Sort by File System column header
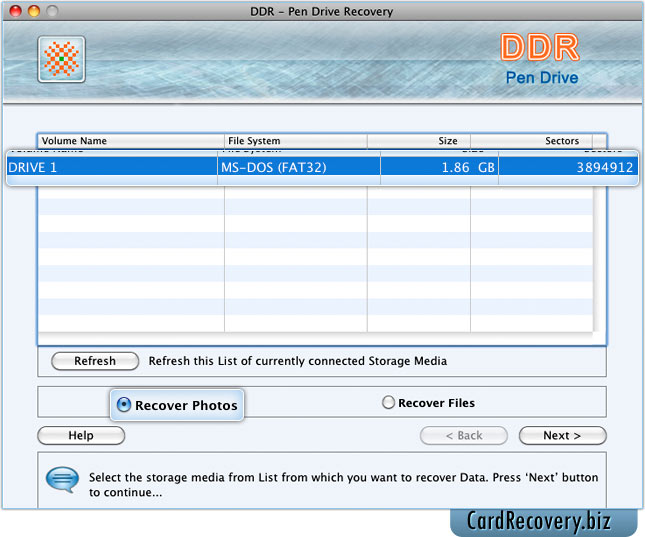645x537 pixels. pos(296,141)
